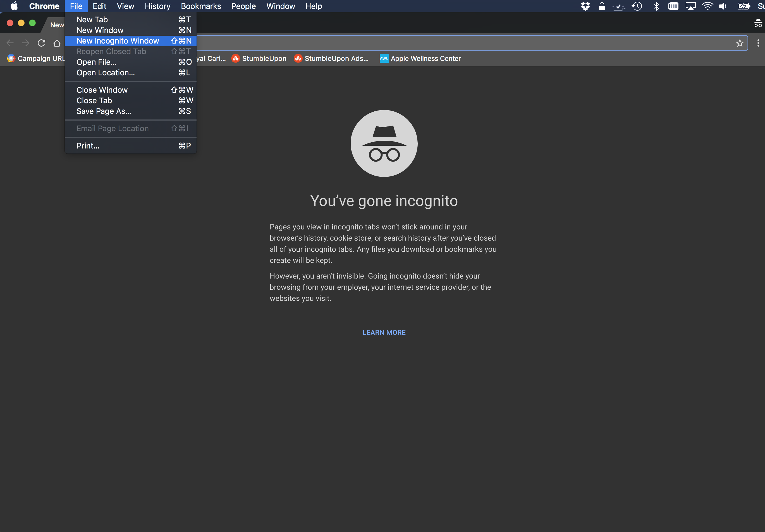The image size is (765, 532).
Task: Select New Incognito Window
Action: tap(131, 41)
